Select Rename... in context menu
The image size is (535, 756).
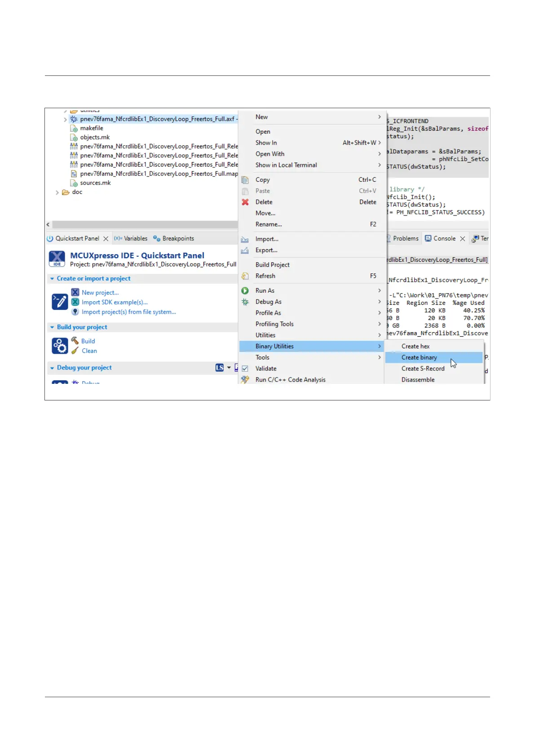click(313, 224)
